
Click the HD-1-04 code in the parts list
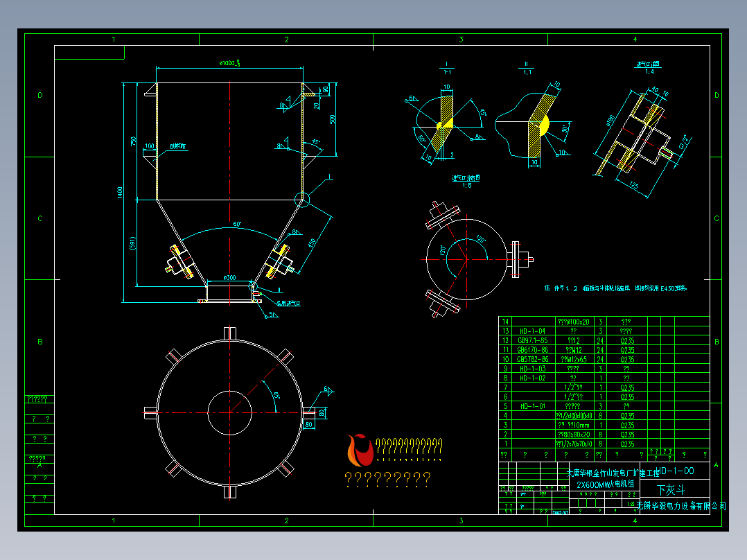click(x=532, y=331)
